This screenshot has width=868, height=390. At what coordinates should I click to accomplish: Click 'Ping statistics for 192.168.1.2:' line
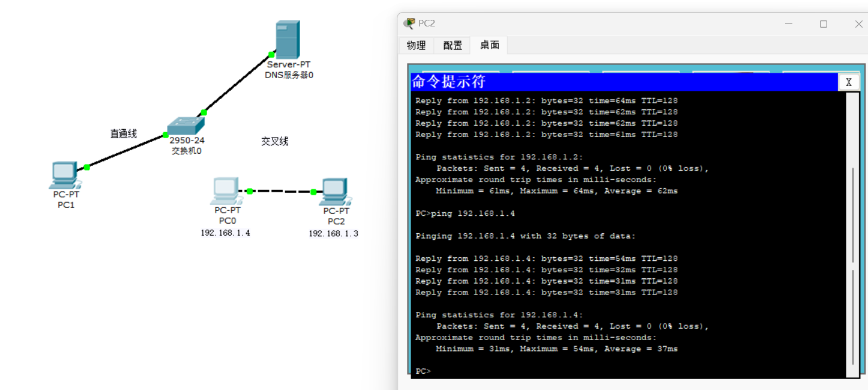point(499,157)
